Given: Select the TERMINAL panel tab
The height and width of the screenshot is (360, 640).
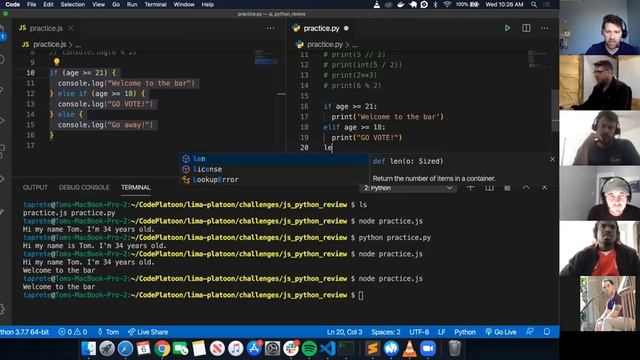Looking at the screenshot, I should (136, 187).
